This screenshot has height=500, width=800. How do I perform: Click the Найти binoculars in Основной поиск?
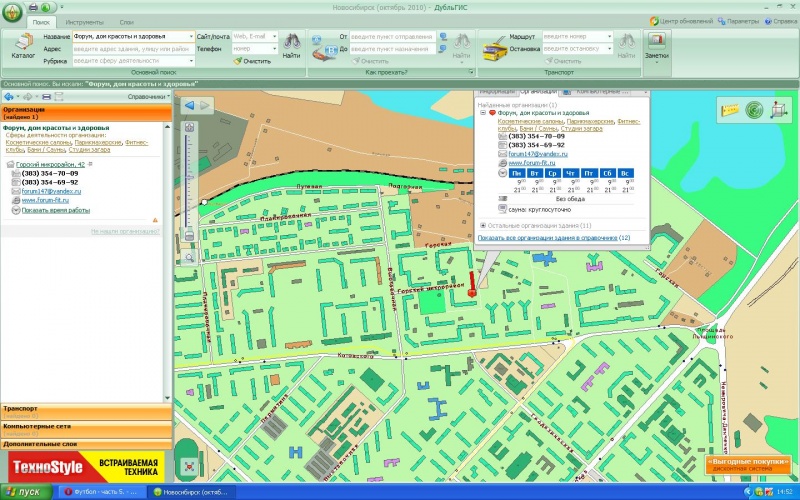(291, 46)
